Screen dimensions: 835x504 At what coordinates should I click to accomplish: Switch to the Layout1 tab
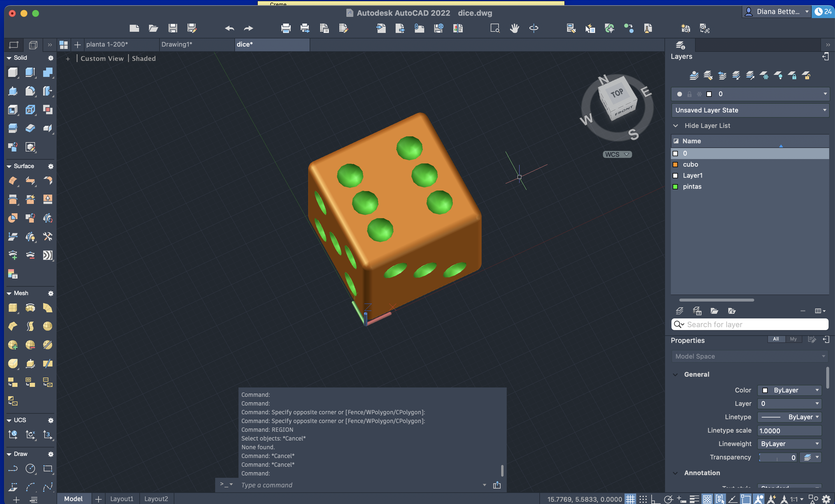tap(122, 498)
